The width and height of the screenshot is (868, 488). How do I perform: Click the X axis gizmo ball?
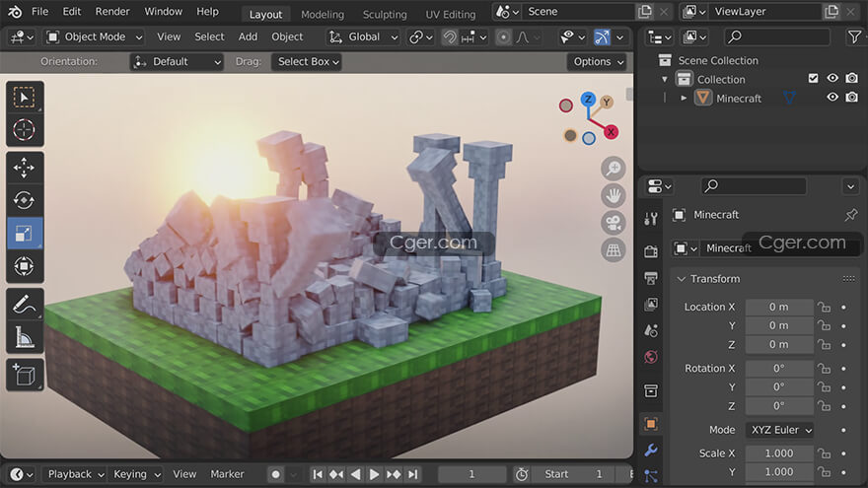click(611, 132)
